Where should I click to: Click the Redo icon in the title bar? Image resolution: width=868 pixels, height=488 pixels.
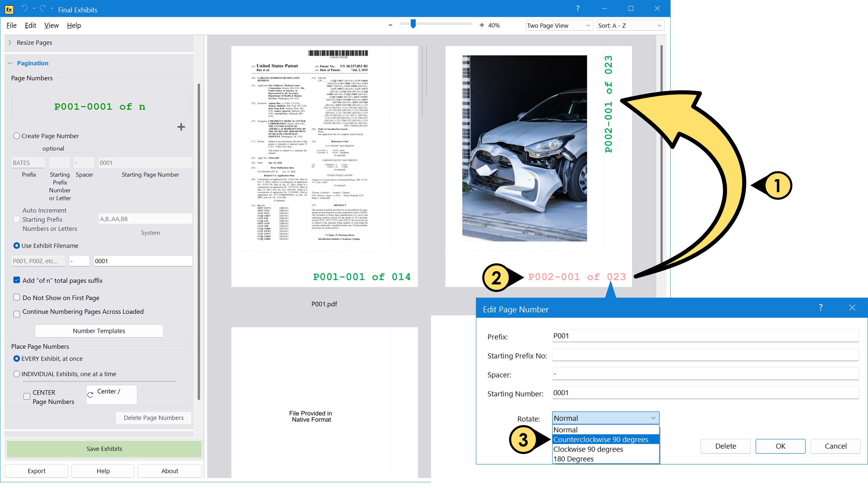point(42,8)
